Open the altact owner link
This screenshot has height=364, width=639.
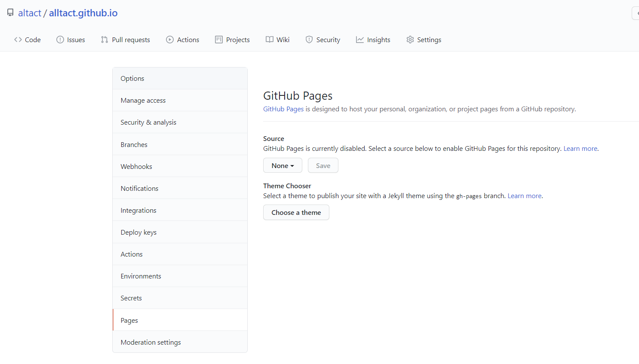[x=30, y=13]
